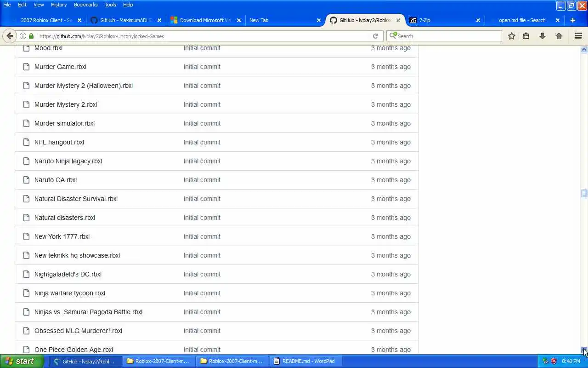This screenshot has width=588, height=368.
Task: Open the History menu
Action: [59, 5]
